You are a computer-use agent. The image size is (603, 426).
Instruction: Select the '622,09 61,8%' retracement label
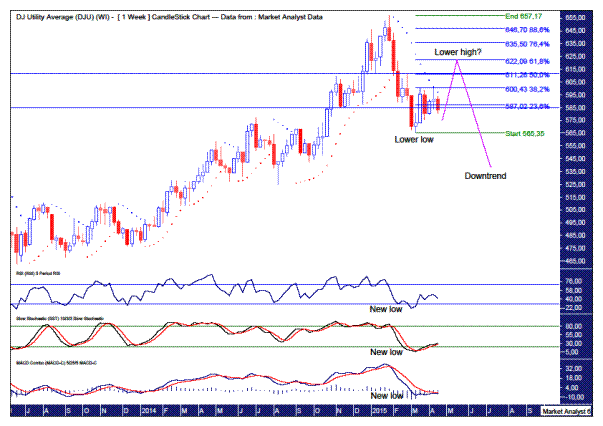(x=527, y=61)
